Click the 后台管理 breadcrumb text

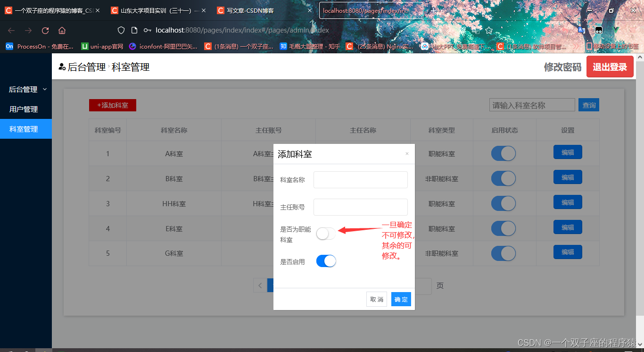point(87,67)
